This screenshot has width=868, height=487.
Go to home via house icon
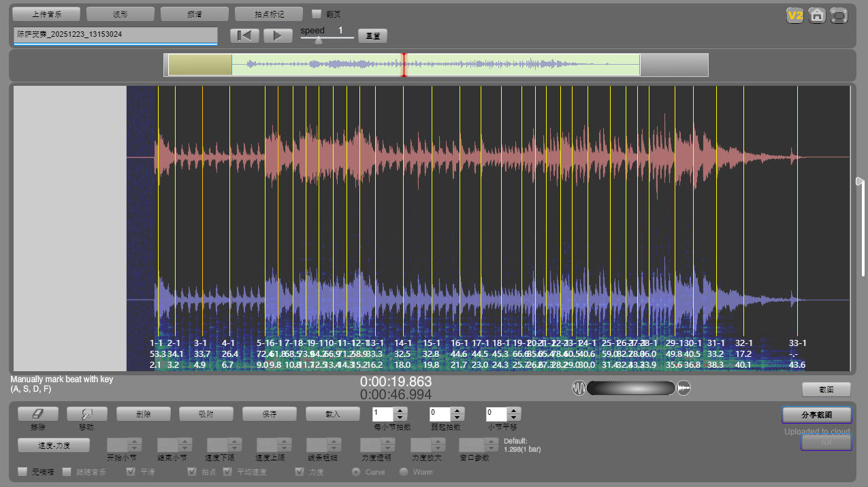(817, 15)
